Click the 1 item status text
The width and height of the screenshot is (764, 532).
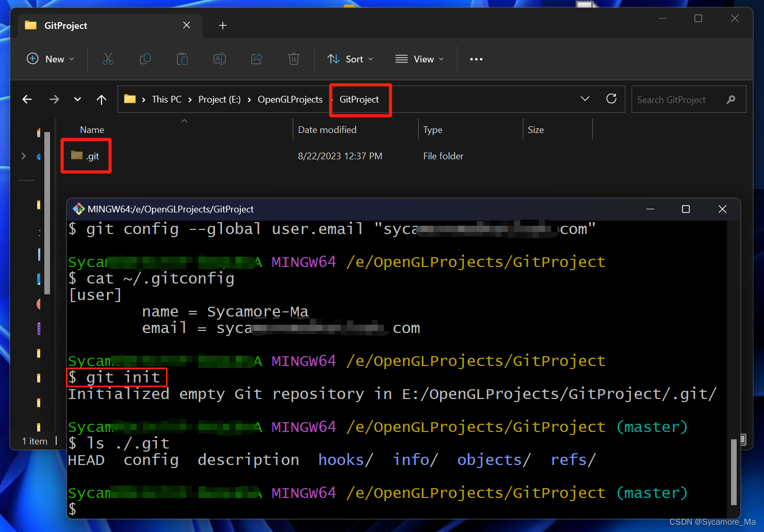[35, 441]
